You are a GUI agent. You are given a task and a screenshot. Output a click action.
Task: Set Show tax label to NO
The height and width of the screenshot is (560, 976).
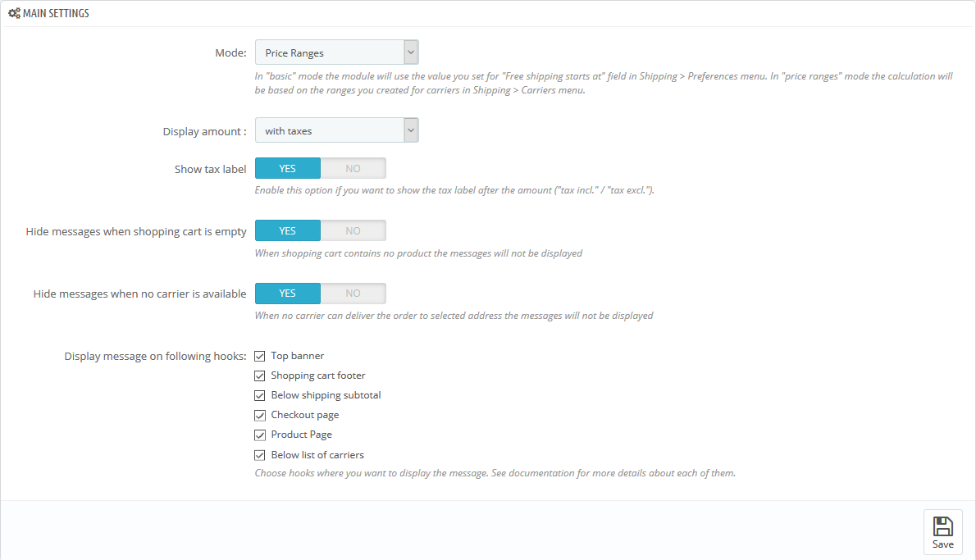[x=353, y=168]
